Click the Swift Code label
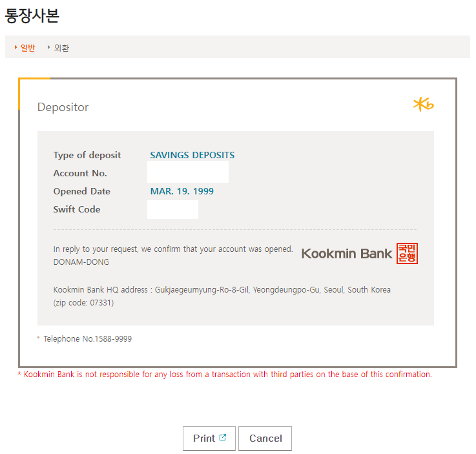Viewport: 476px width, 454px height. tap(77, 209)
